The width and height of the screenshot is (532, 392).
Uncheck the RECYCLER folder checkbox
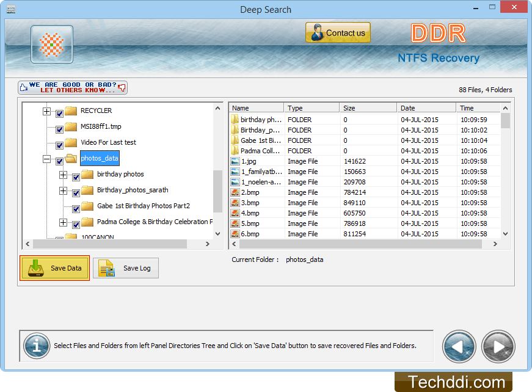tap(58, 112)
